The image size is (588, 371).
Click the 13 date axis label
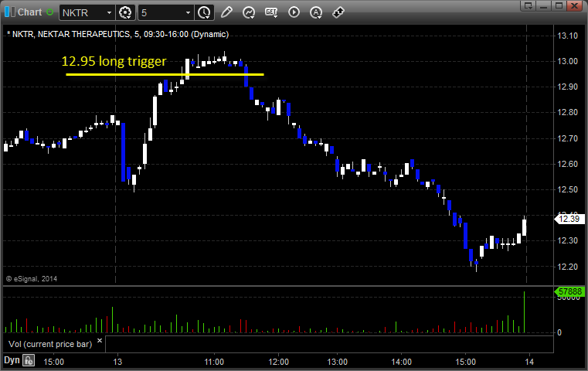(x=117, y=362)
